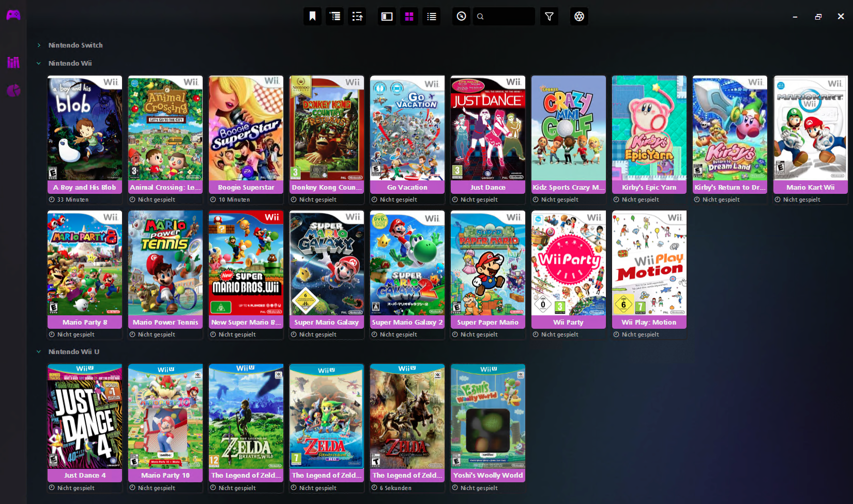
Task: Collapse the Nintendo Wii group chevron
Action: coord(39,64)
